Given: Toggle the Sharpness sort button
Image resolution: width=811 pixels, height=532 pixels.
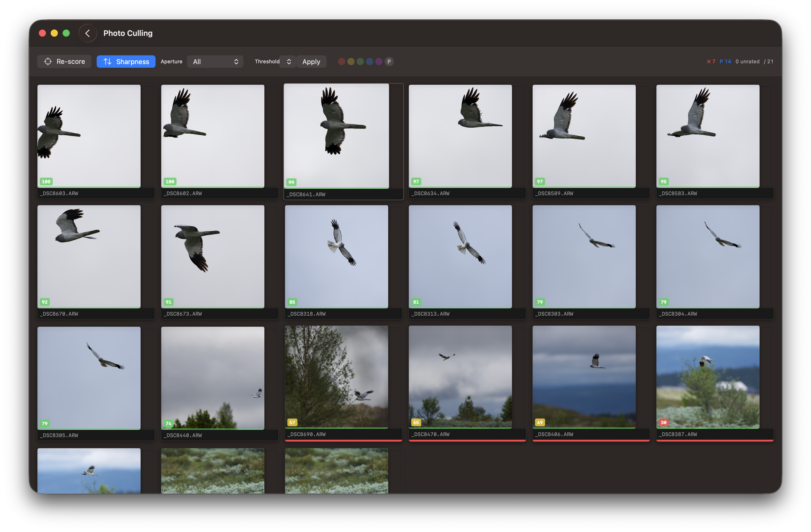Looking at the screenshot, I should [x=126, y=61].
